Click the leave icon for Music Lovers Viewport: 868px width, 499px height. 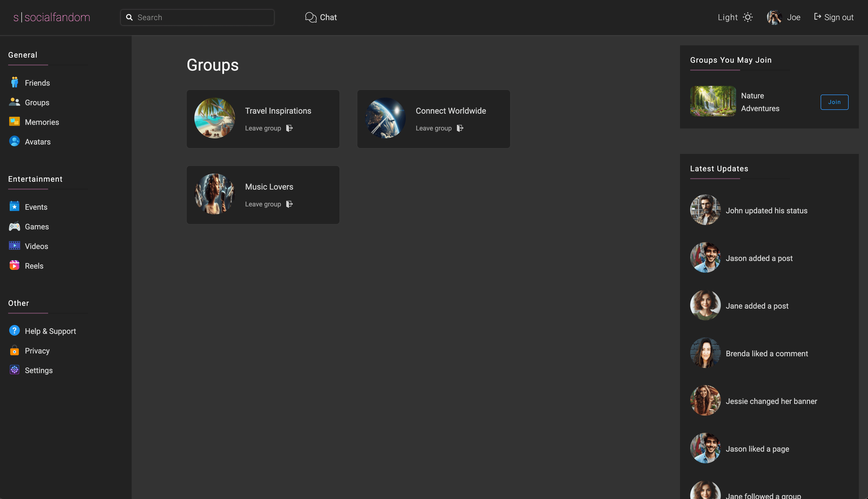click(x=289, y=204)
